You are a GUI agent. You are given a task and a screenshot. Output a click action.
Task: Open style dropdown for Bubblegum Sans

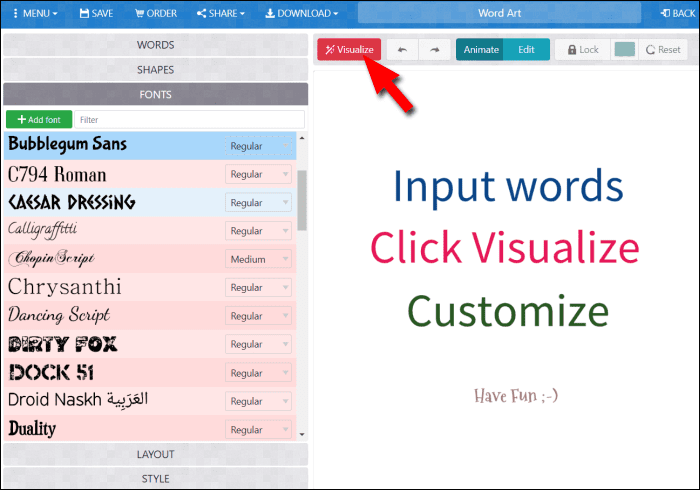point(259,146)
